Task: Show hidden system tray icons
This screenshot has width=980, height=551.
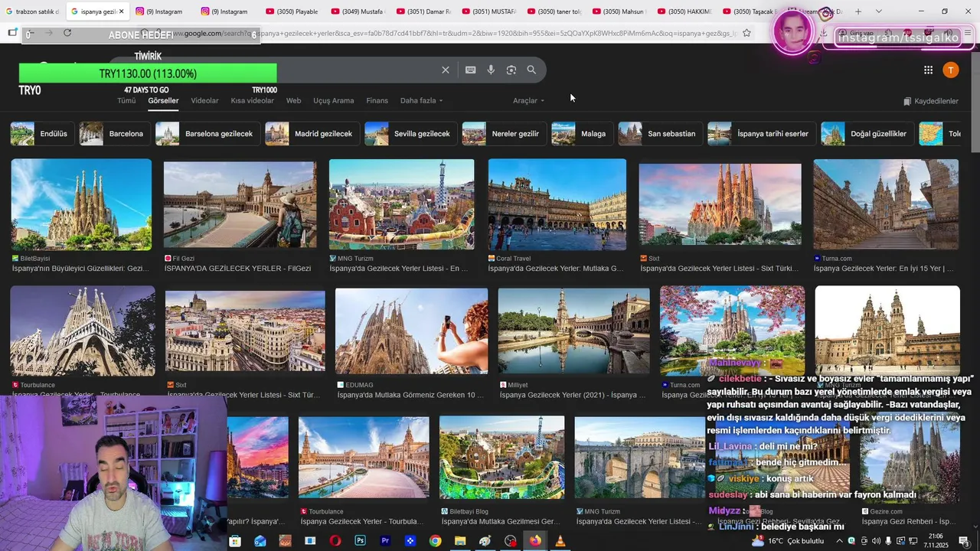Action: coord(838,541)
